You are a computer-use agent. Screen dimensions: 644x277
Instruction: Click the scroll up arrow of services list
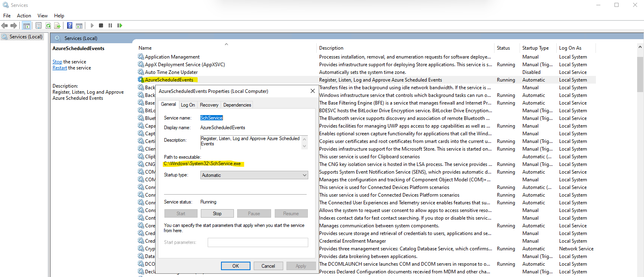pos(640,47)
